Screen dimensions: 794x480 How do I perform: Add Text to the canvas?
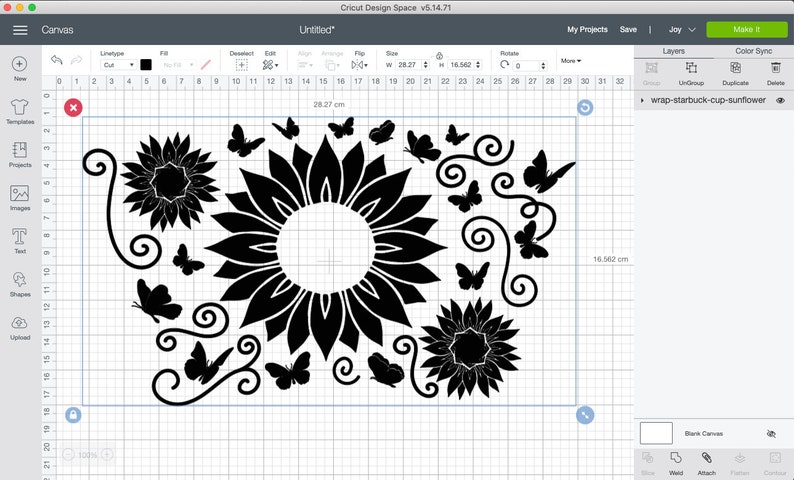[x=20, y=241]
